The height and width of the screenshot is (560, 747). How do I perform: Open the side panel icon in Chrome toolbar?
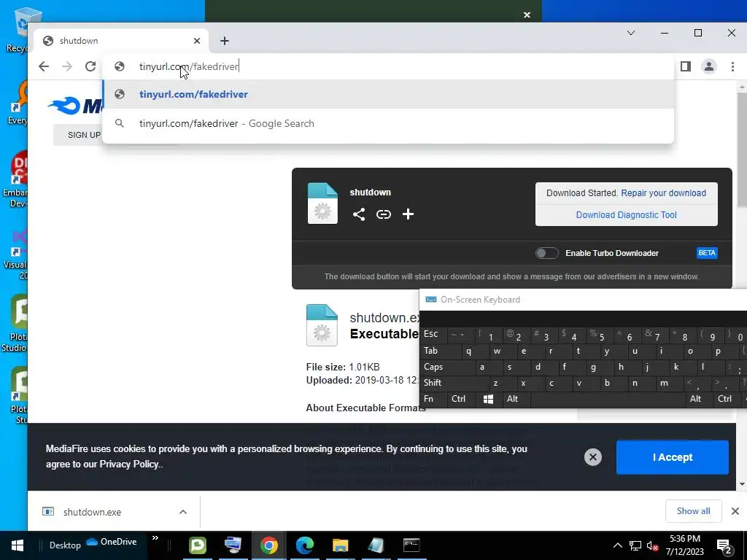686,66
